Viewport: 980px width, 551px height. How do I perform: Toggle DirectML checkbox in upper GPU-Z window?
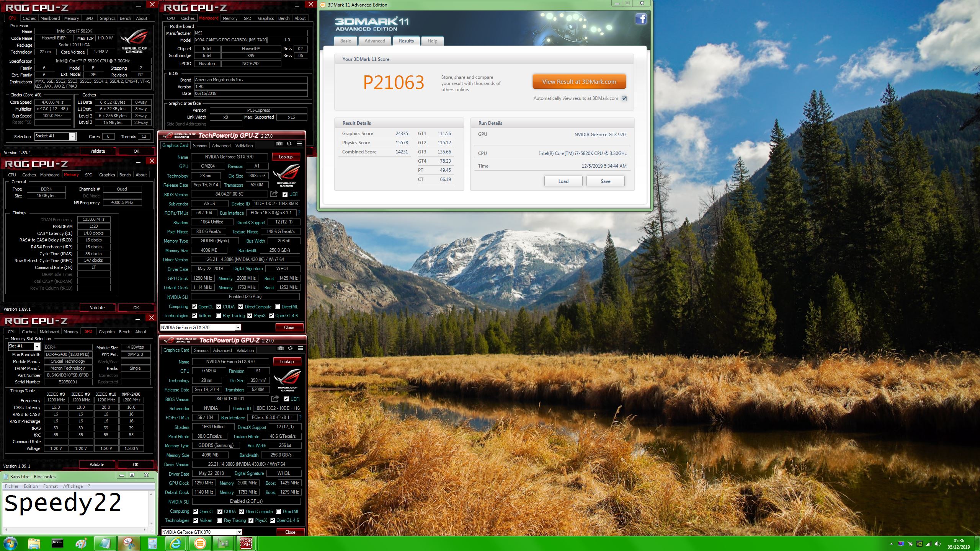click(x=278, y=306)
